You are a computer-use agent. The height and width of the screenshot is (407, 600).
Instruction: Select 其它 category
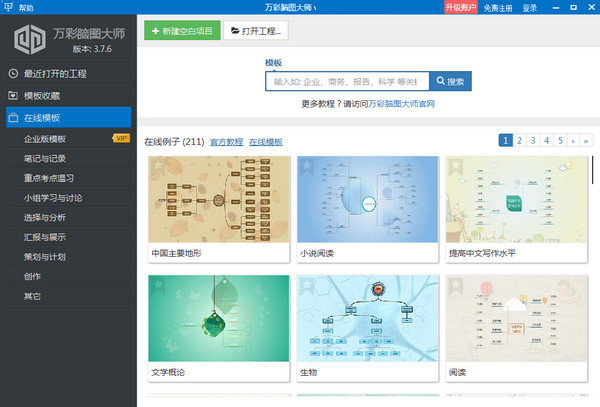[33, 296]
